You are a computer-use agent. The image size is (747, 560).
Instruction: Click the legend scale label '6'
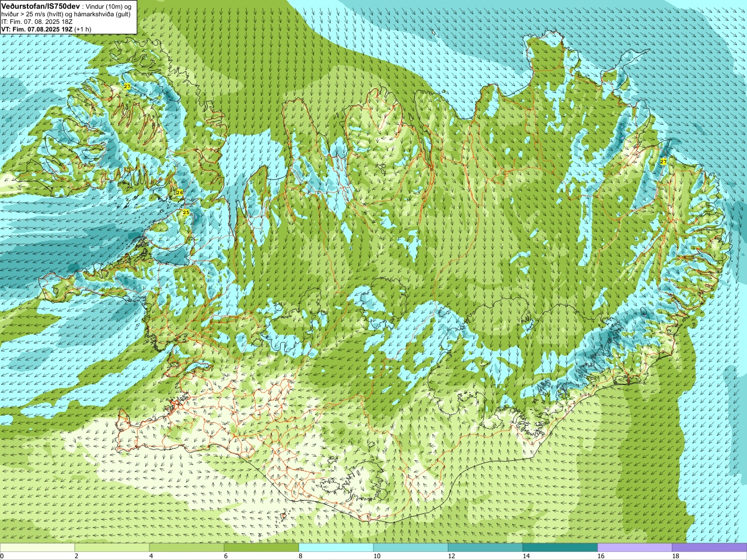(226, 556)
